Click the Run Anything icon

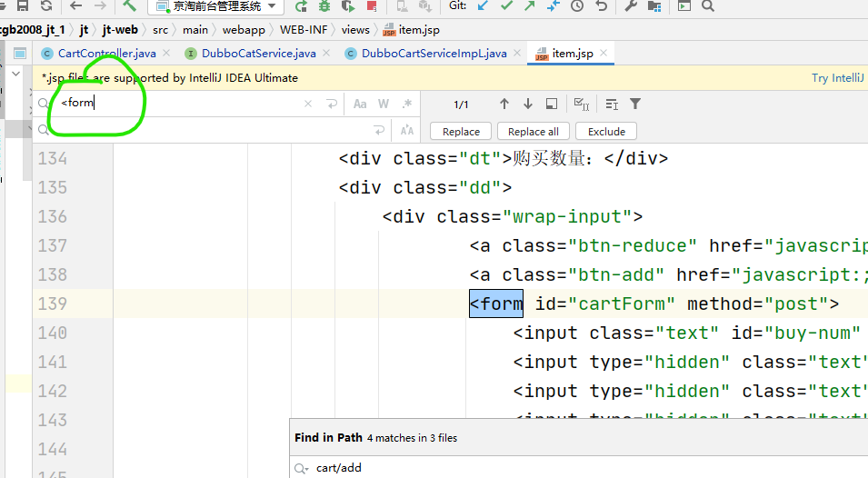pyautogui.click(x=684, y=6)
